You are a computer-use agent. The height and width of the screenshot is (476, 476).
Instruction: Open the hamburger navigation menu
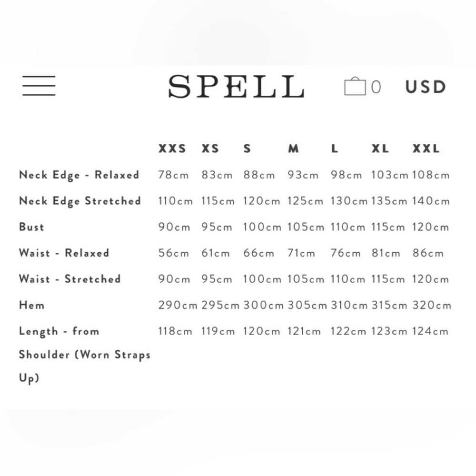coord(39,86)
